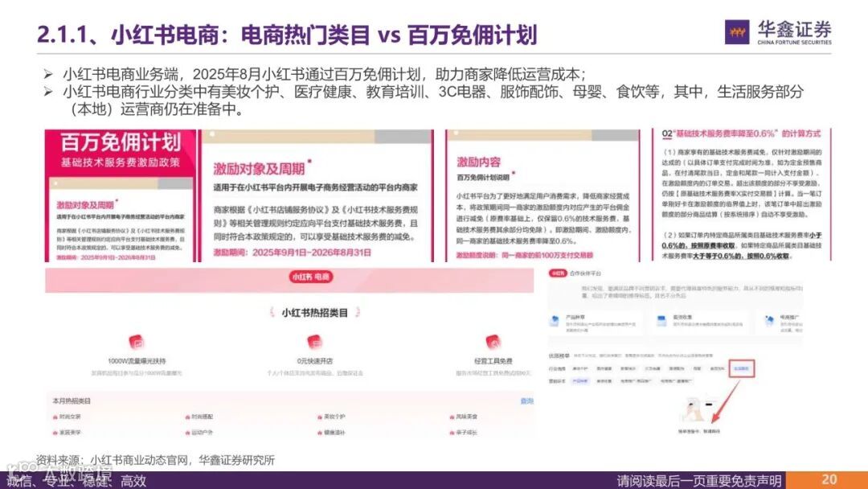
Task: Click the blue icon of the middle service card
Action: [661, 321]
